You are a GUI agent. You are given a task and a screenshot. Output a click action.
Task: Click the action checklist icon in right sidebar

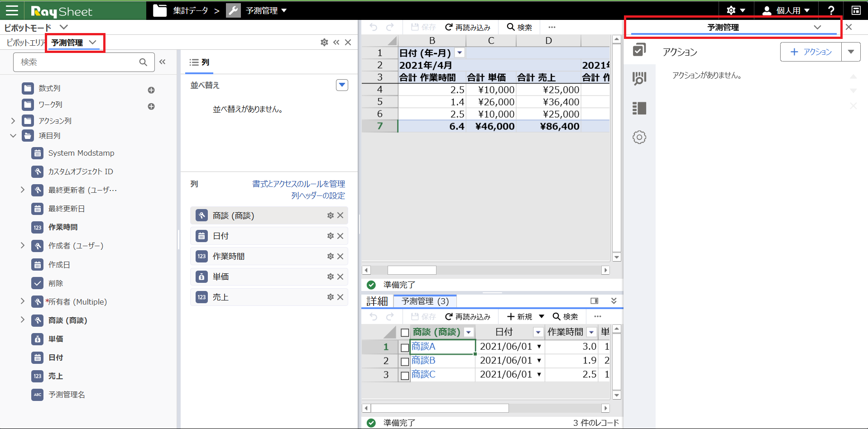pyautogui.click(x=639, y=50)
